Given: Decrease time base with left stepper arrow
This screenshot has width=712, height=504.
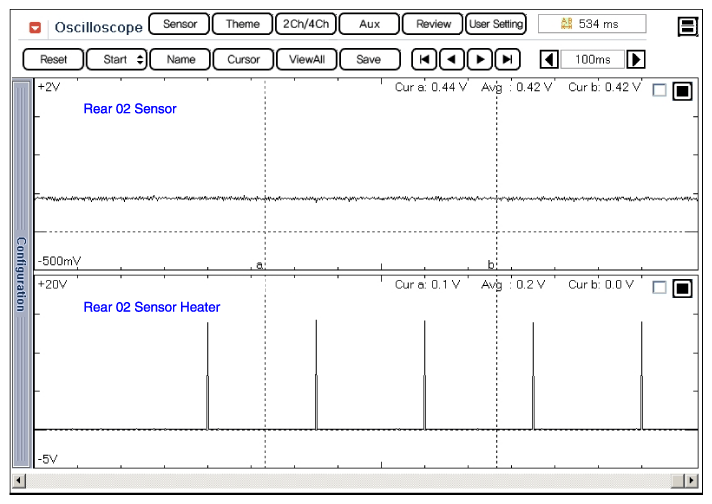Looking at the screenshot, I should point(549,59).
